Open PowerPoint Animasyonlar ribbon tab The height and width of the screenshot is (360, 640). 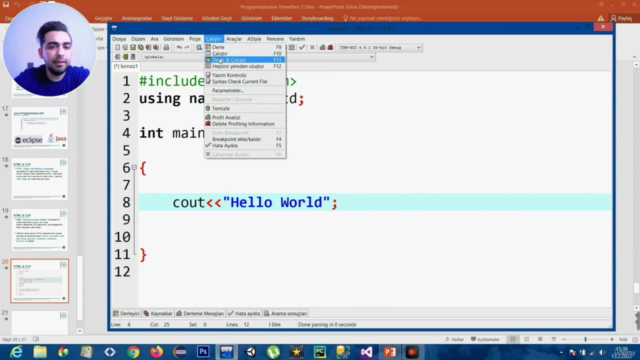point(137,18)
